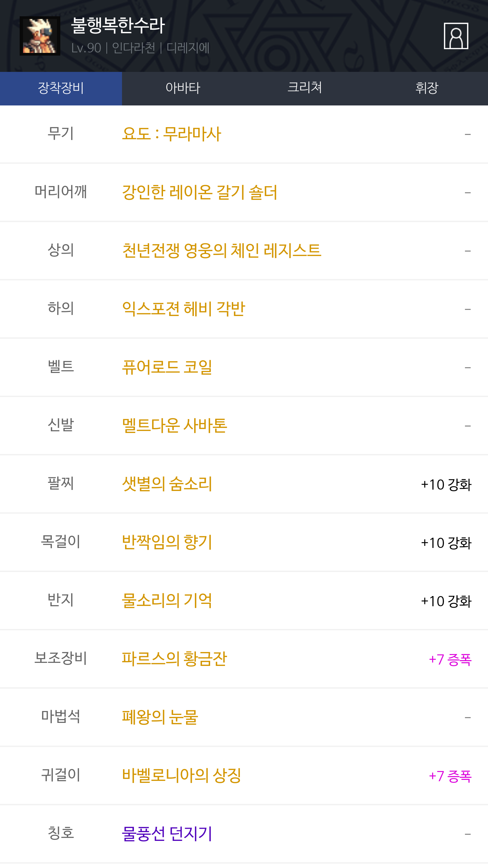Open weapon item 요도 : 무라마사

[x=171, y=134]
